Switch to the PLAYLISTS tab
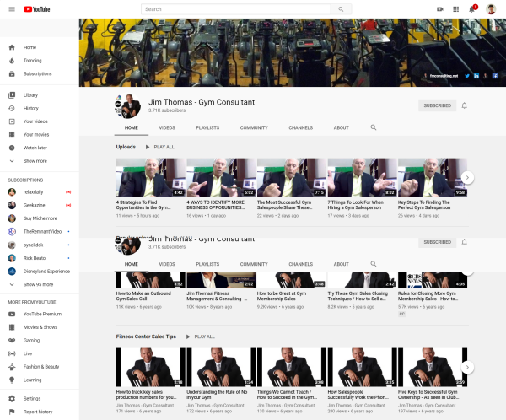 (x=207, y=128)
